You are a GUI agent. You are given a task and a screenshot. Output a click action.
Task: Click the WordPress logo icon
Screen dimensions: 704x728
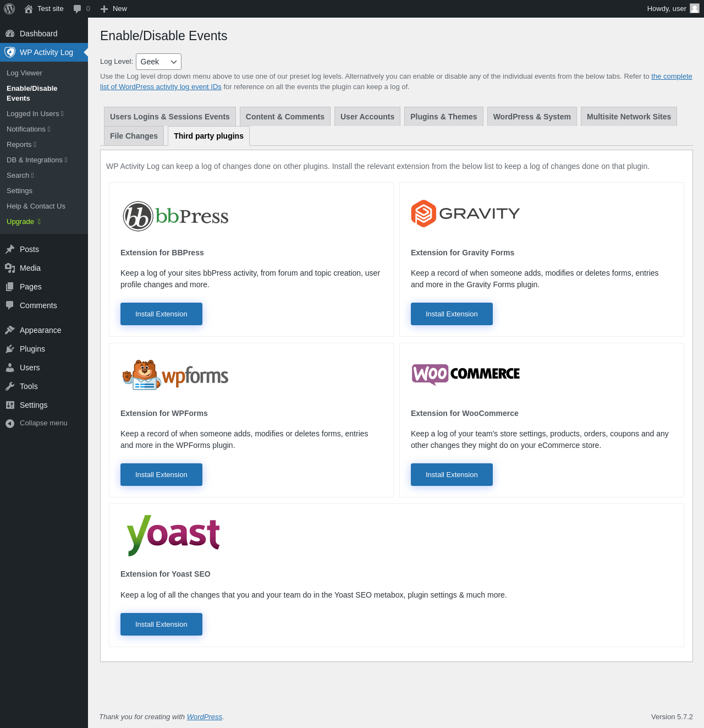click(x=9, y=9)
